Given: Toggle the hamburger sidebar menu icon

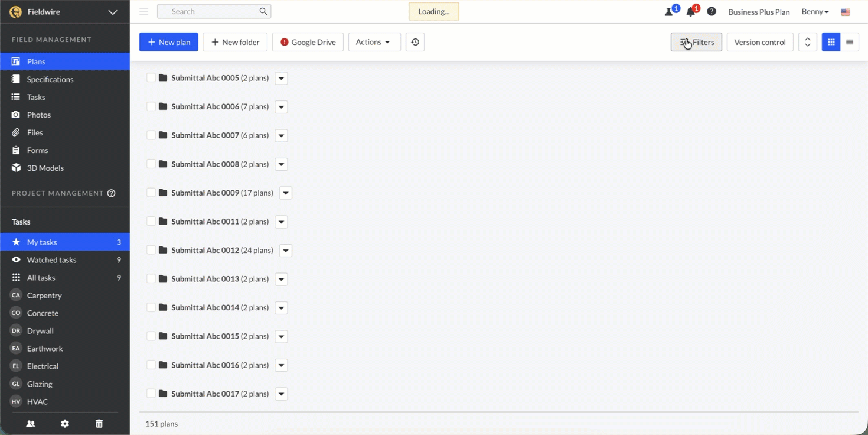Looking at the screenshot, I should (x=143, y=11).
